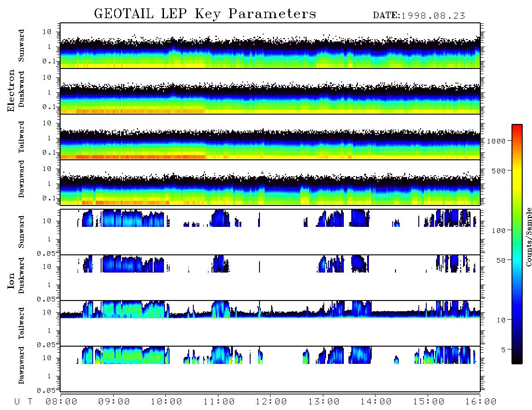Click the '10' color scale value
This screenshot has height=410, width=532.
click(501, 320)
